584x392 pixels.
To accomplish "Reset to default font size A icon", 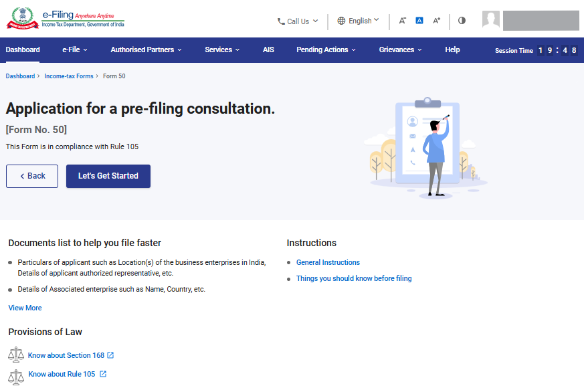I will 419,21.
